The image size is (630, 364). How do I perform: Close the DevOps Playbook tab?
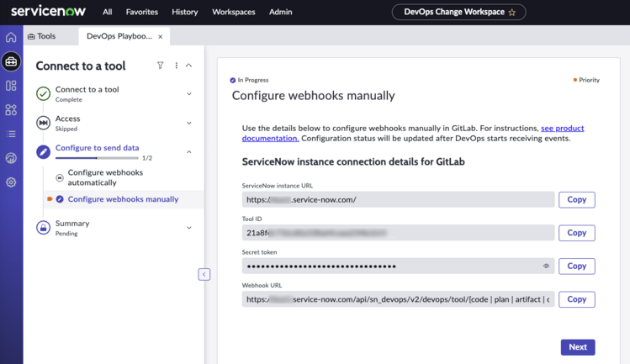click(x=161, y=36)
